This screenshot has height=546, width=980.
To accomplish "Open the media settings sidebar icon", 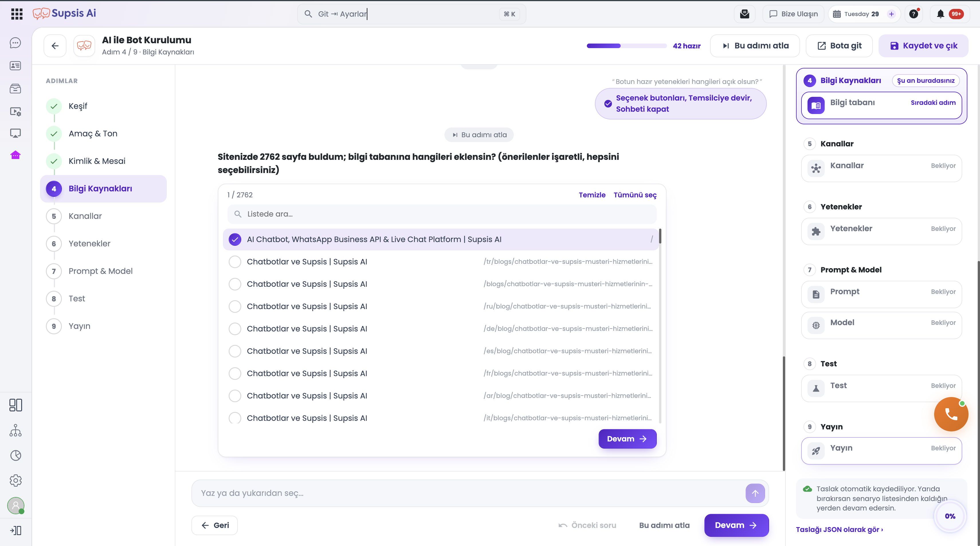I will [x=15, y=111].
